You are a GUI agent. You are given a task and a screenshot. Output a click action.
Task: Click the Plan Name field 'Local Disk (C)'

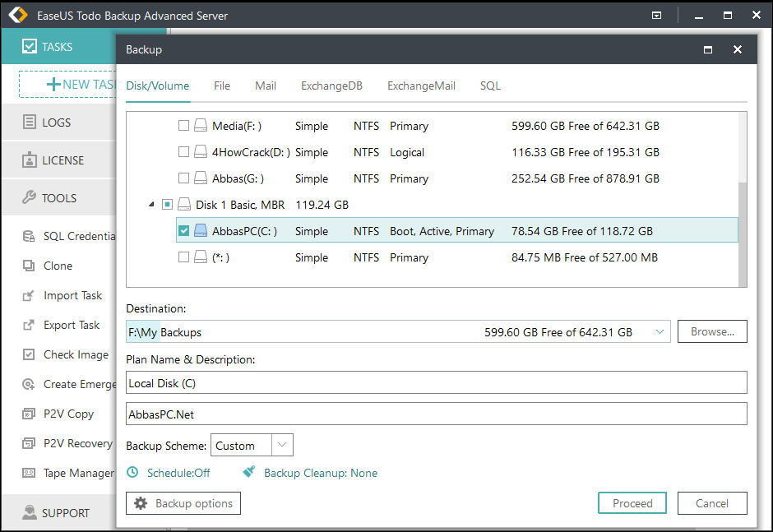click(x=437, y=382)
